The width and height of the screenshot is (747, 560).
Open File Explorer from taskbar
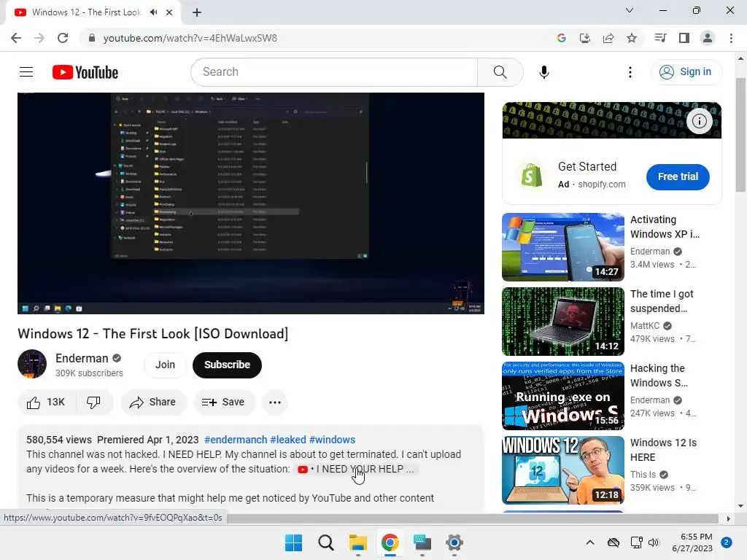pos(357,542)
